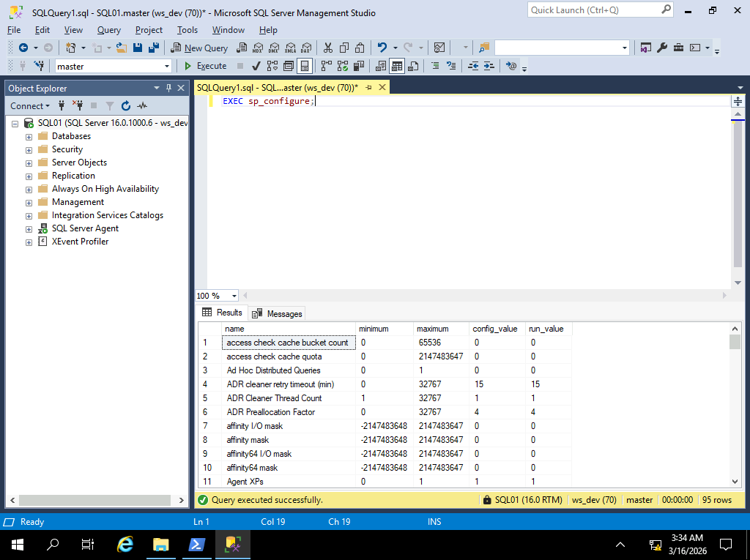Undo the last edit
Screen dimensions: 750x560
(x=382, y=48)
